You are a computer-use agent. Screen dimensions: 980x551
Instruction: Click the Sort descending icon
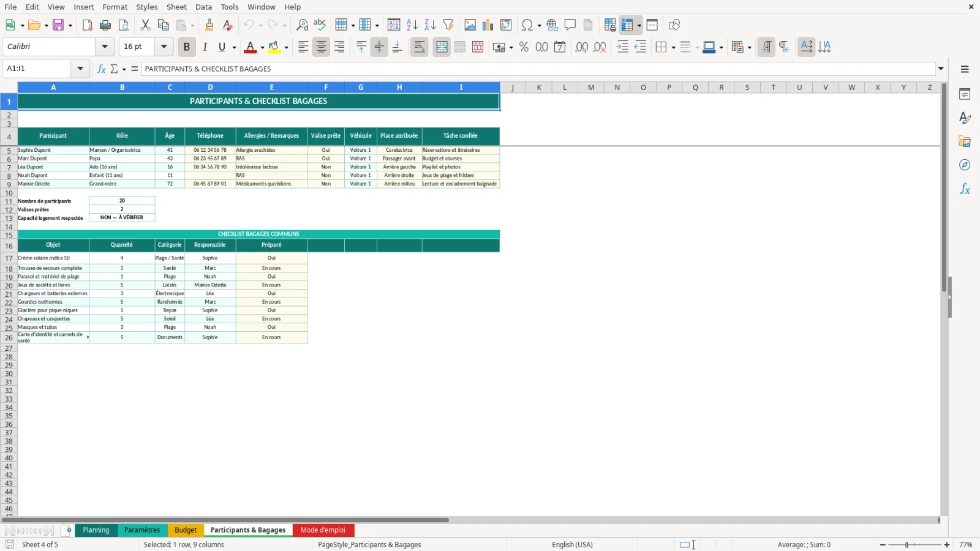click(430, 25)
